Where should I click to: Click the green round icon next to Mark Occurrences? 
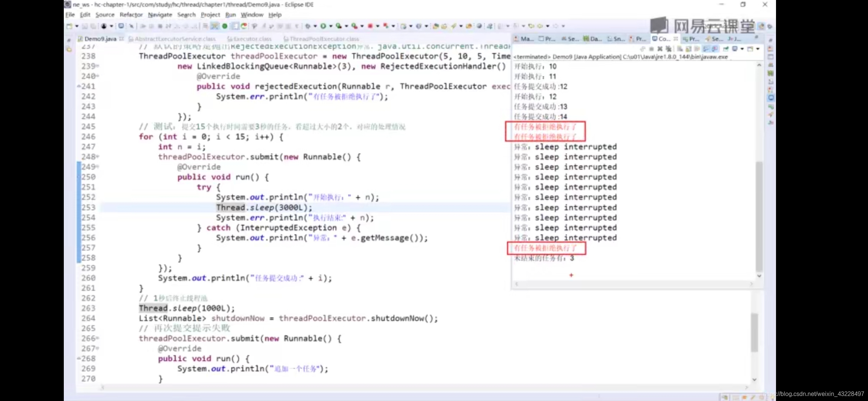point(225,26)
